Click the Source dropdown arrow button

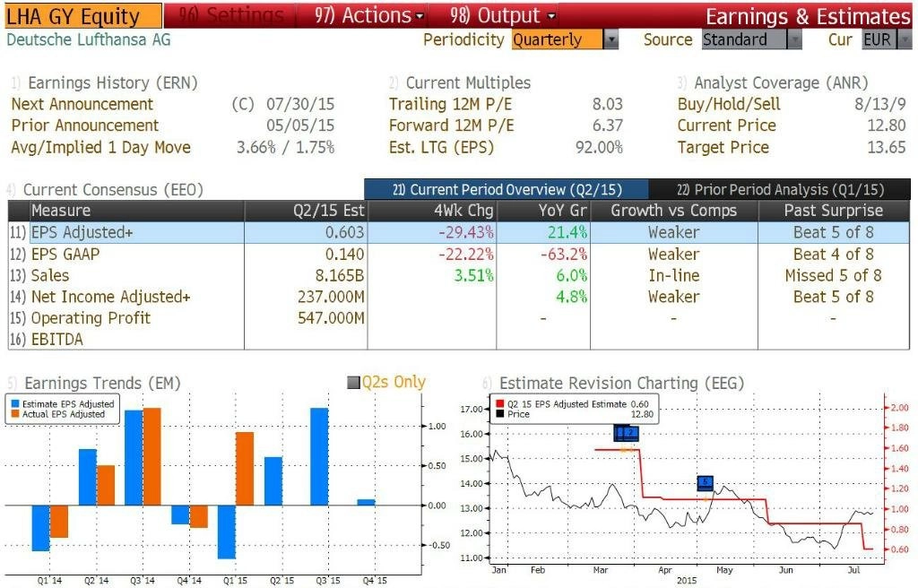click(794, 39)
